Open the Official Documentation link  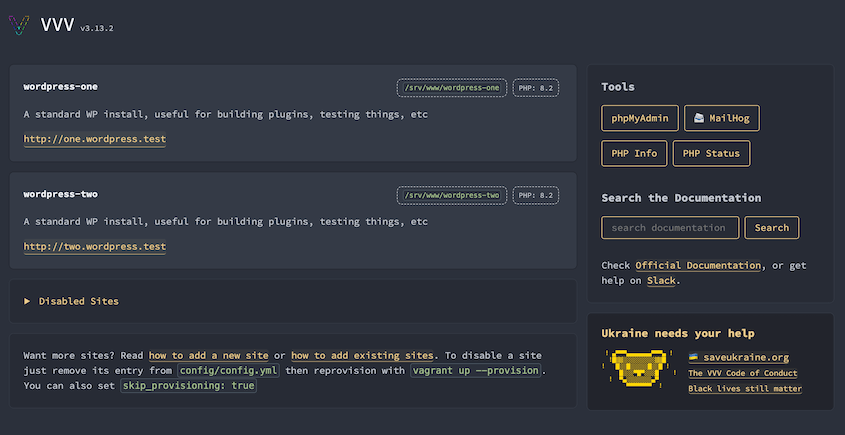[698, 265]
